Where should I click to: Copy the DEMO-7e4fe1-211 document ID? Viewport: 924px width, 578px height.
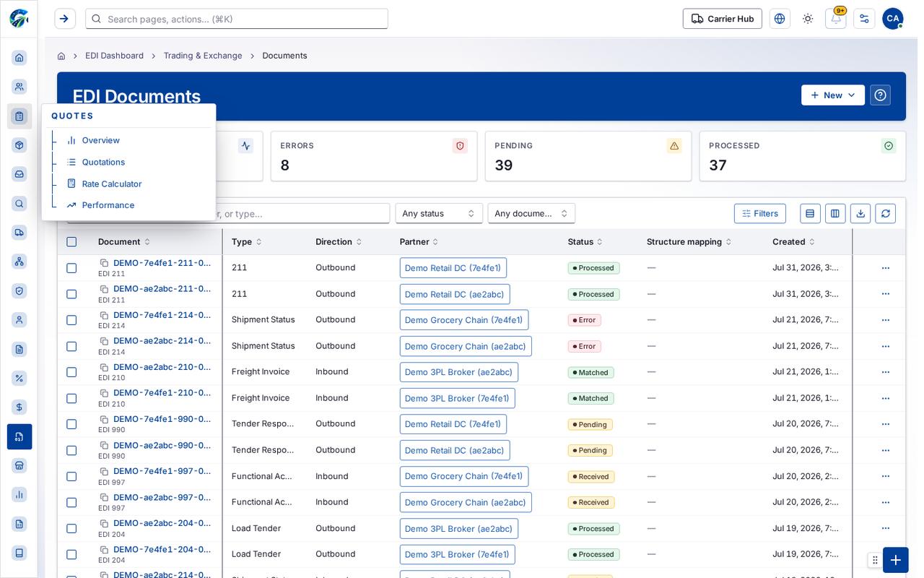104,263
